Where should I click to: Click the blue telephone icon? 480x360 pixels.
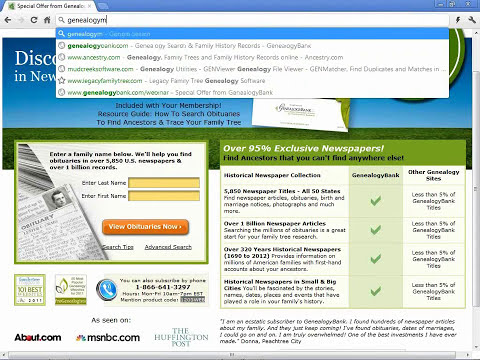107,290
